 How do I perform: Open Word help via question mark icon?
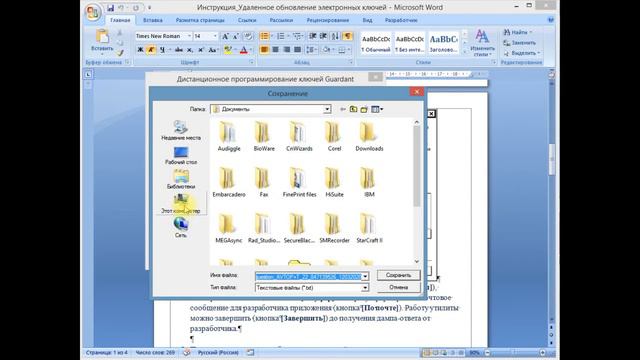coord(551,20)
